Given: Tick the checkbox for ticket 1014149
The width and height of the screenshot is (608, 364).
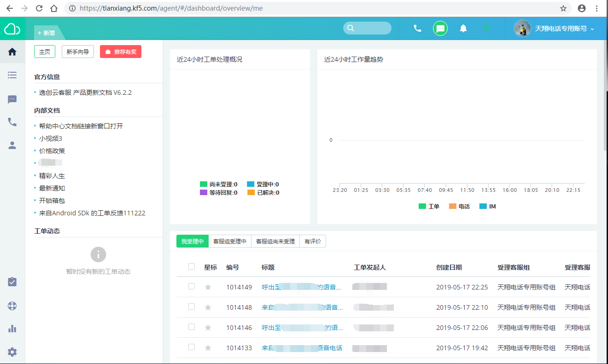Looking at the screenshot, I should pyautogui.click(x=192, y=286).
